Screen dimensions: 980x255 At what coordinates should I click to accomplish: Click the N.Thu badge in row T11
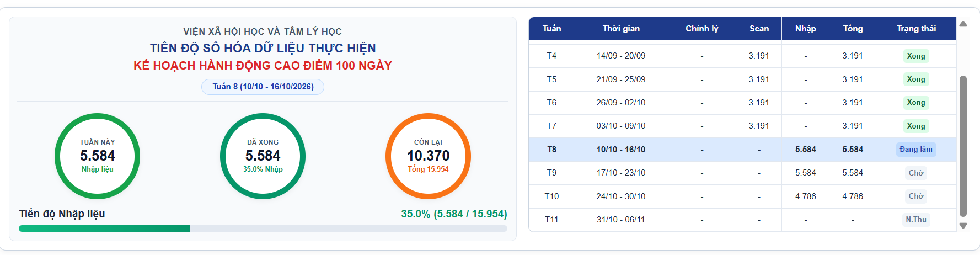[x=916, y=219]
